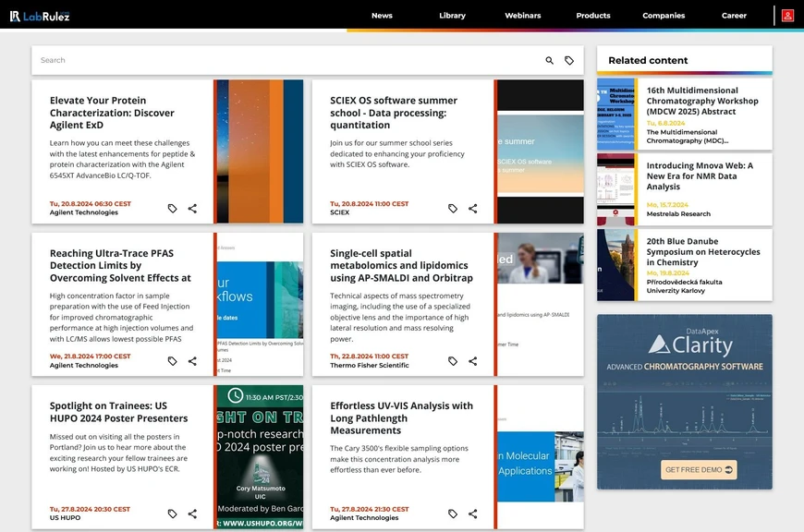
Task: Open the red user account icon top right
Action: point(788,15)
